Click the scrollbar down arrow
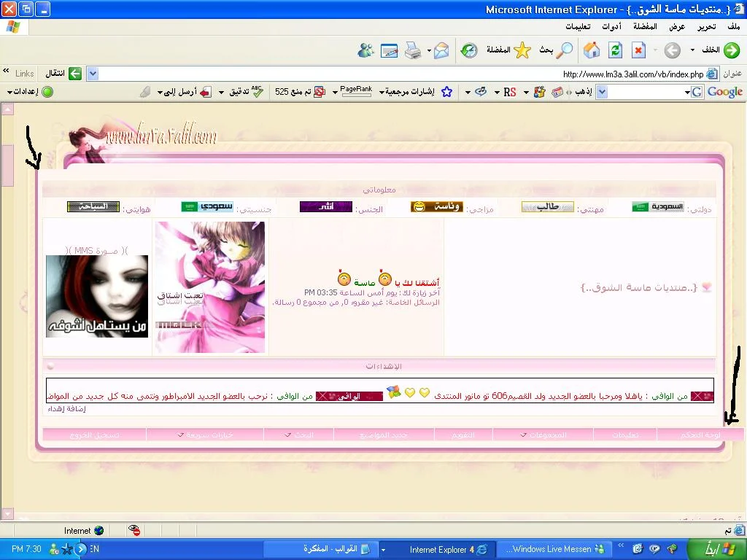The image size is (747, 560). point(7,514)
